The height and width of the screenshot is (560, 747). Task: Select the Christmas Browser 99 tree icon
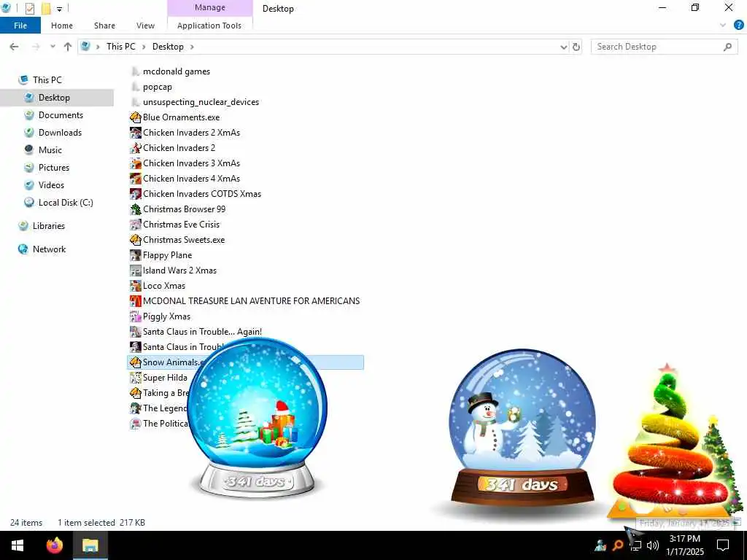click(x=135, y=209)
